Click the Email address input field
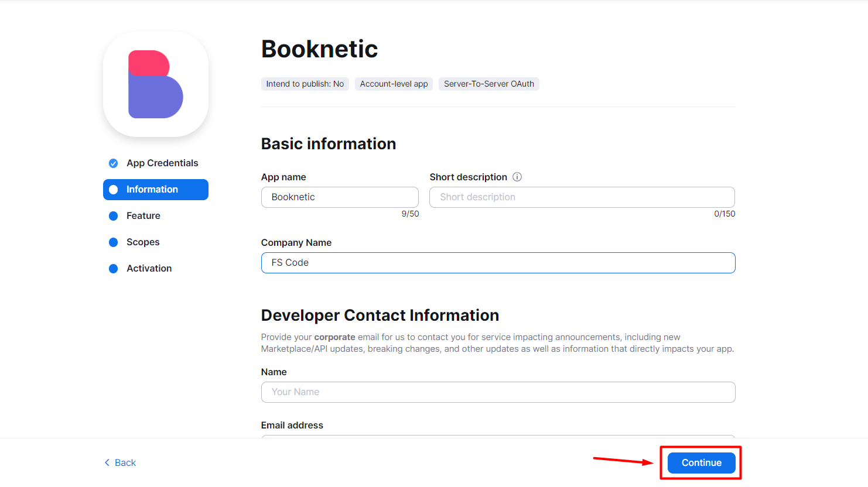 tap(498, 440)
